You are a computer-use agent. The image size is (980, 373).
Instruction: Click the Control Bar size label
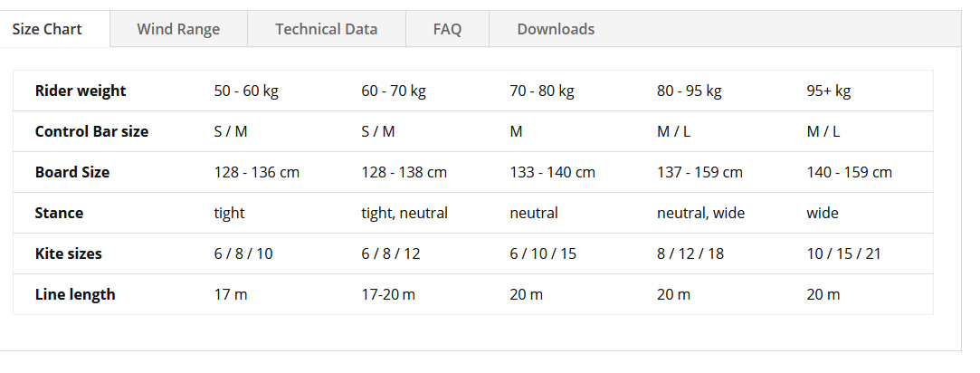click(92, 131)
